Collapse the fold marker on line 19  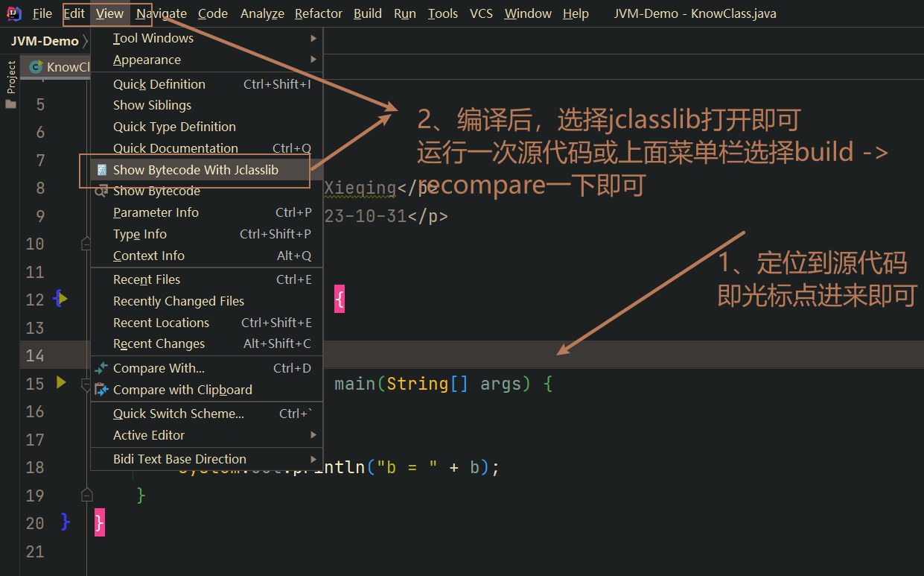86,495
